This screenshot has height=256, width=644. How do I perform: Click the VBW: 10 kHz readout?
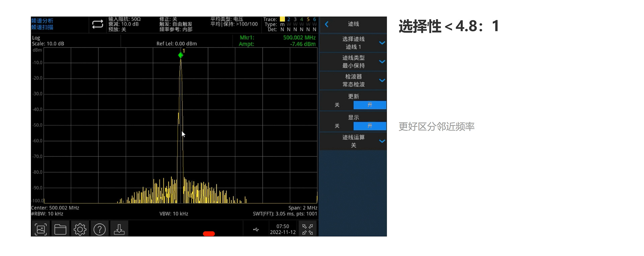(174, 214)
